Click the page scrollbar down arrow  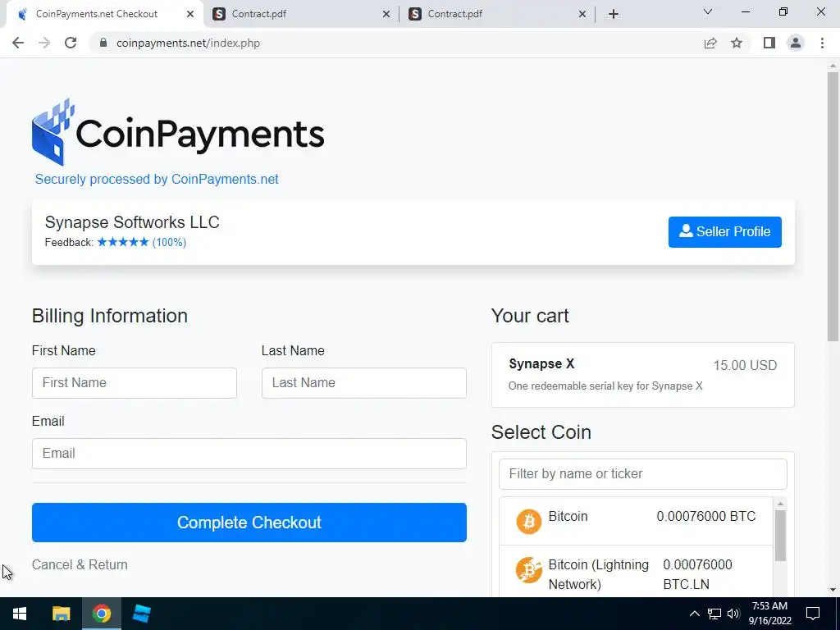[x=833, y=590]
